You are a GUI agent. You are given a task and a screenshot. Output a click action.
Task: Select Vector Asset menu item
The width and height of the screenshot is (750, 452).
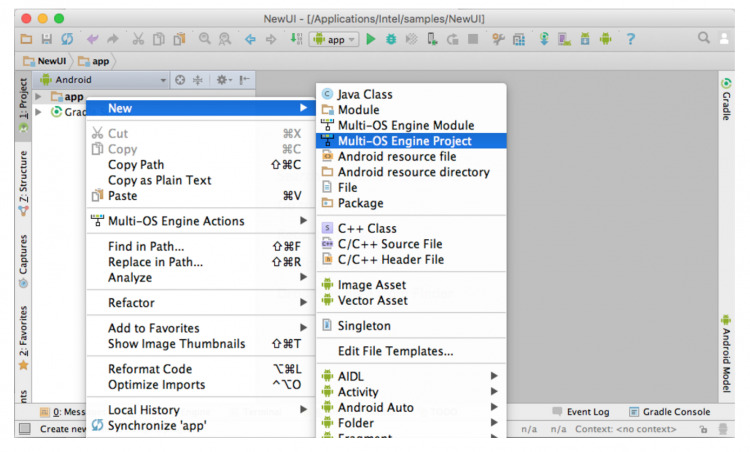(x=411, y=300)
